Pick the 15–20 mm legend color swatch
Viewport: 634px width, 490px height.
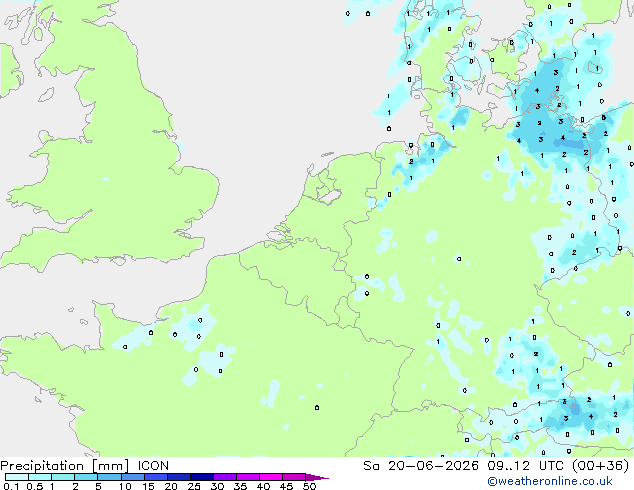coord(156,477)
